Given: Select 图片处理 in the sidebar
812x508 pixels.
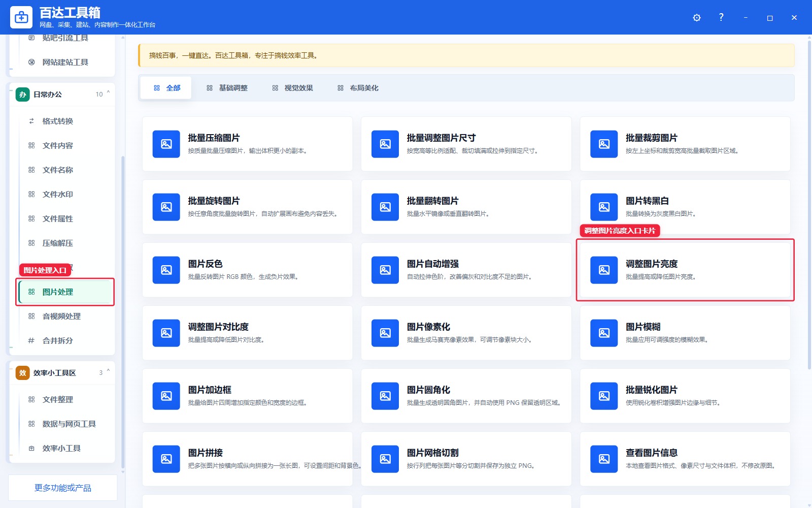Looking at the screenshot, I should click(65, 292).
